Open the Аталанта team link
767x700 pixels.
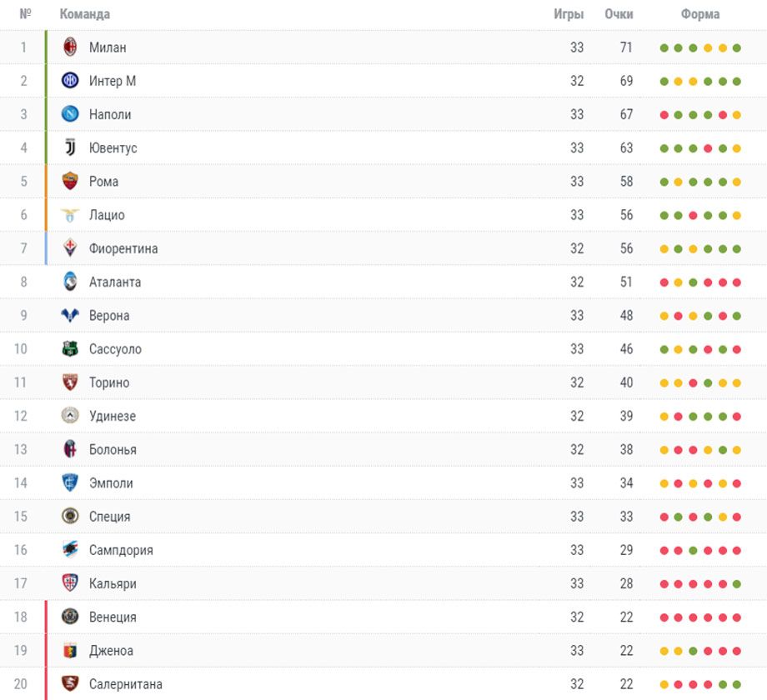pyautogui.click(x=115, y=282)
